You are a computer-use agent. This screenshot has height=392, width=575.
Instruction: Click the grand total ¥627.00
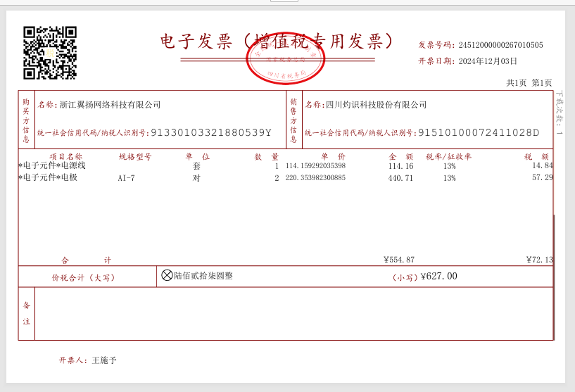pyautogui.click(x=438, y=277)
